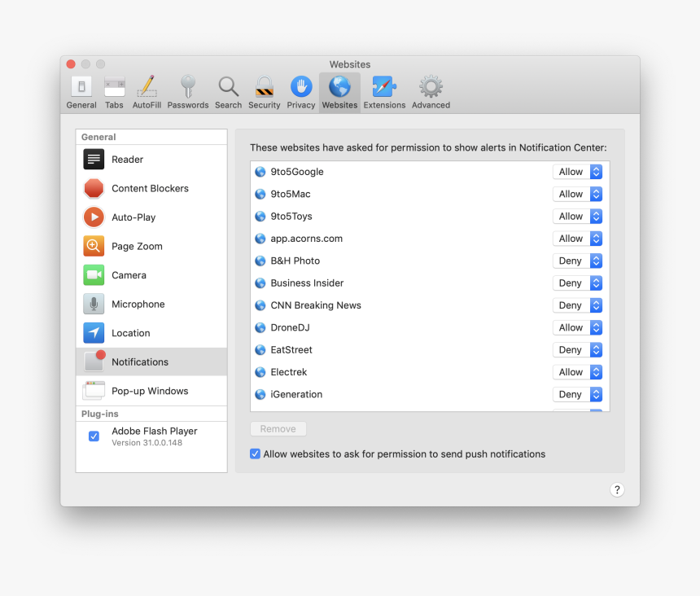Select the Page Zoom magnifier icon
Image resolution: width=700 pixels, height=596 pixels.
point(94,246)
